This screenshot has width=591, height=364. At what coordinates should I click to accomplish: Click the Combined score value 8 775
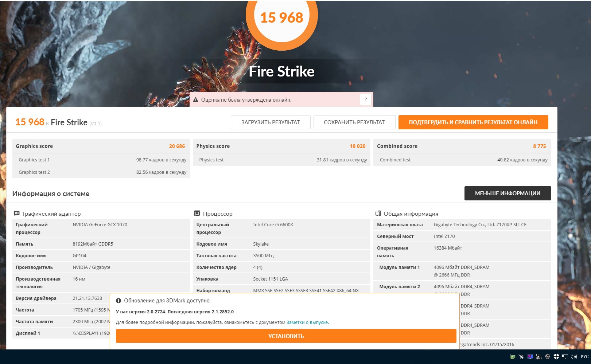pos(540,146)
